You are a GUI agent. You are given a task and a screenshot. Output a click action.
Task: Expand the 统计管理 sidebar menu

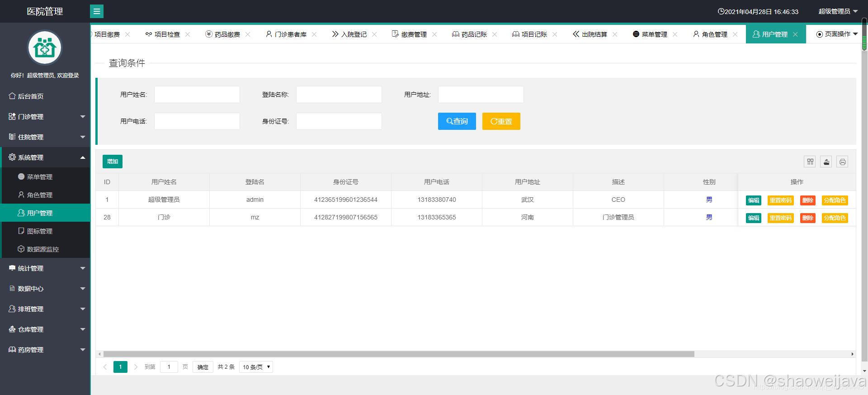[45, 268]
